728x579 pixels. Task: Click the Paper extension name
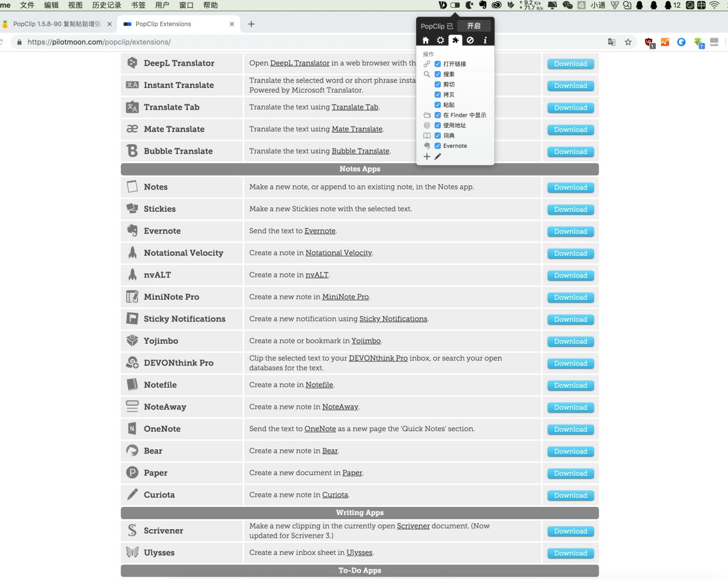pyautogui.click(x=156, y=473)
